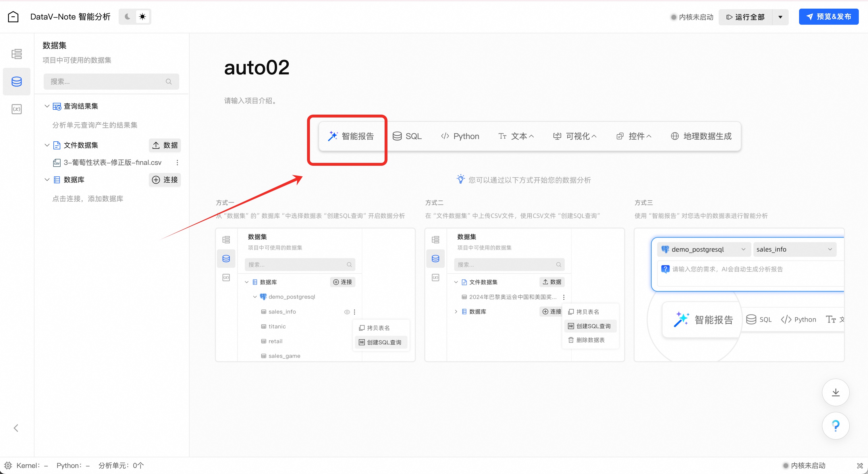Viewport: 868px width, 474px height.
Task: Collapse the 数据库 tree section
Action: tap(47, 180)
